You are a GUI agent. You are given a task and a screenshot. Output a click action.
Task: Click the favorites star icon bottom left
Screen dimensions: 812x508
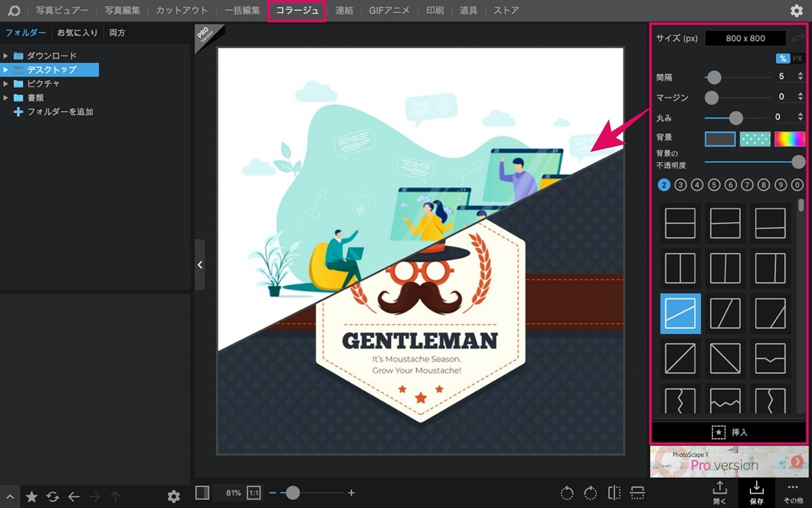[x=32, y=496]
